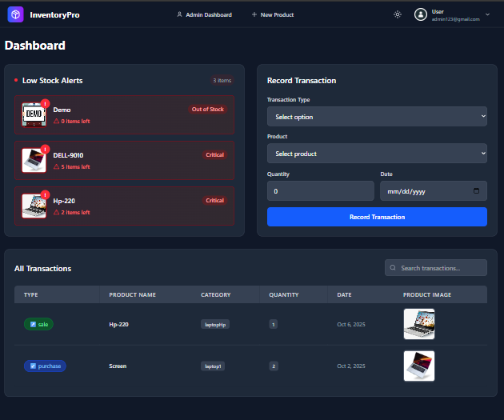Click the person icon beside Admin Dashboard
504x420 pixels.
coord(180,14)
